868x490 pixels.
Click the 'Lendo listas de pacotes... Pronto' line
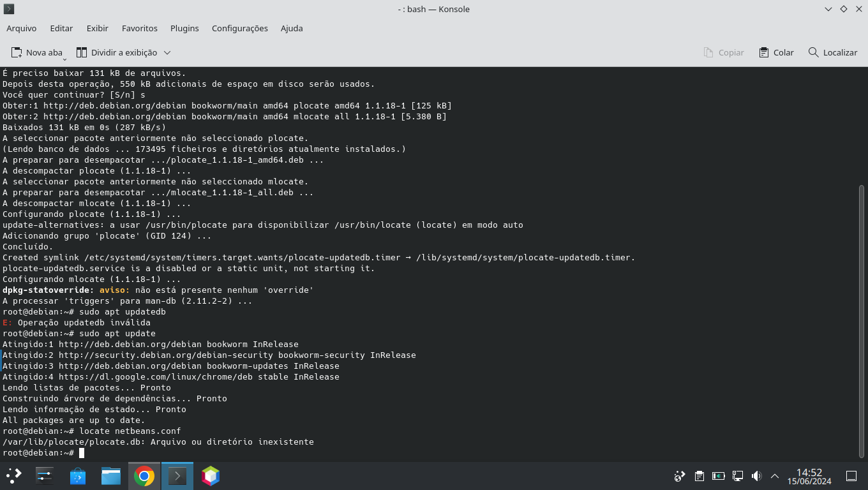pyautogui.click(x=87, y=387)
